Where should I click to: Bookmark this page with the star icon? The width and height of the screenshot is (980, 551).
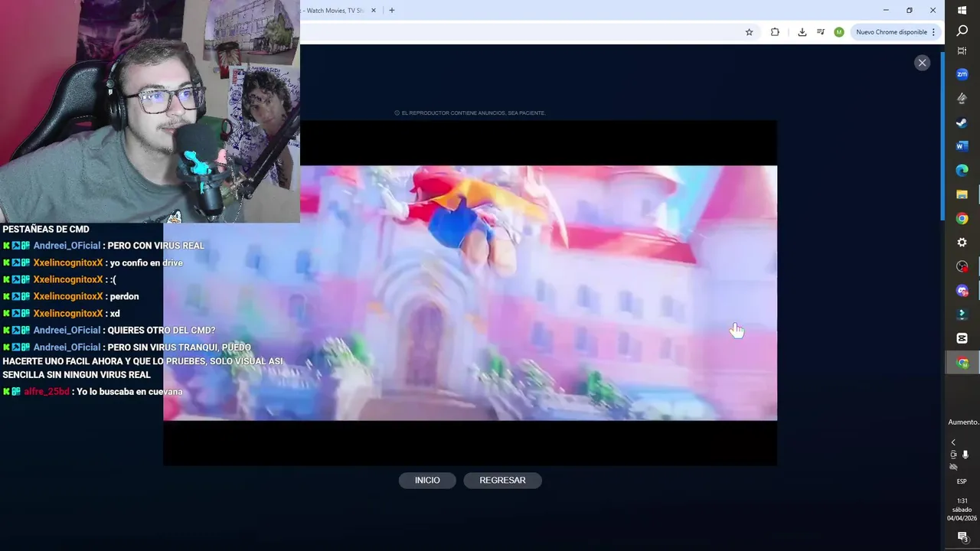coord(749,32)
